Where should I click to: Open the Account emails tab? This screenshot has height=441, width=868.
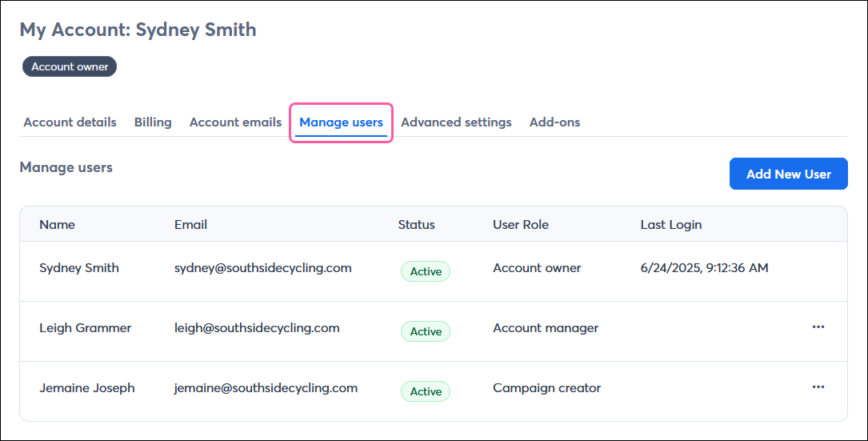point(235,122)
